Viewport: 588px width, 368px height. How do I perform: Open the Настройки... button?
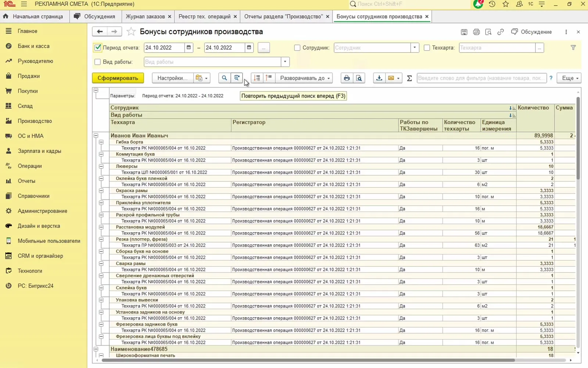[x=172, y=78]
